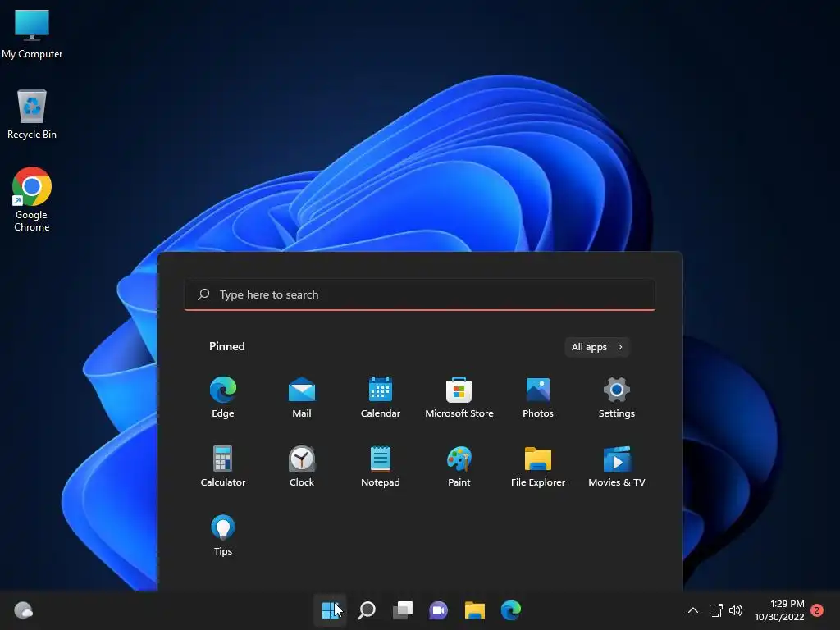Image resolution: width=840 pixels, height=630 pixels.
Task: Expand the All apps list
Action: (x=597, y=347)
